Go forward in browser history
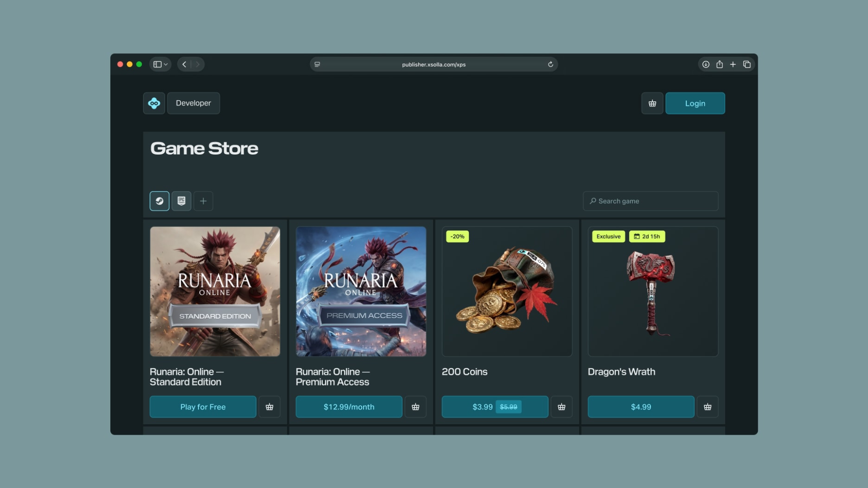Image resolution: width=868 pixels, height=488 pixels. [x=198, y=64]
